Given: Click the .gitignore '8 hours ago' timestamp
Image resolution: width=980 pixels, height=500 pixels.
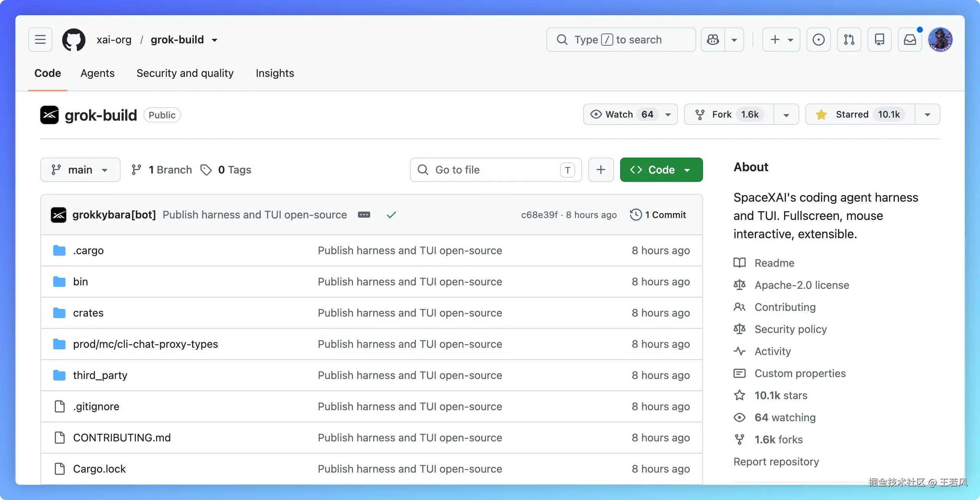Looking at the screenshot, I should (660, 406).
